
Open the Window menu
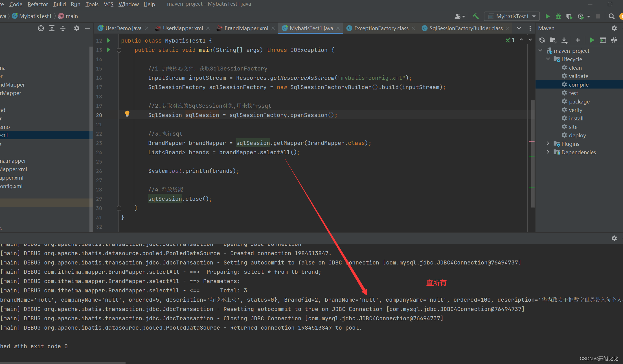[129, 4]
